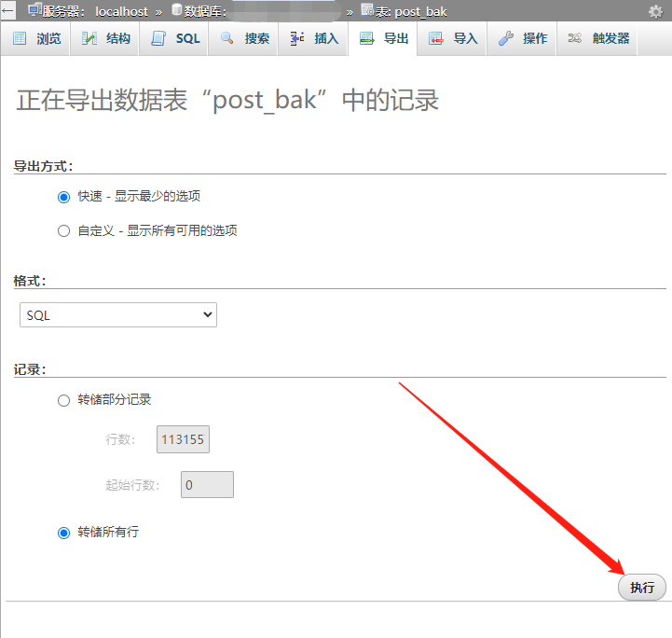Click the Structure (结构) tab icon

pos(89,38)
